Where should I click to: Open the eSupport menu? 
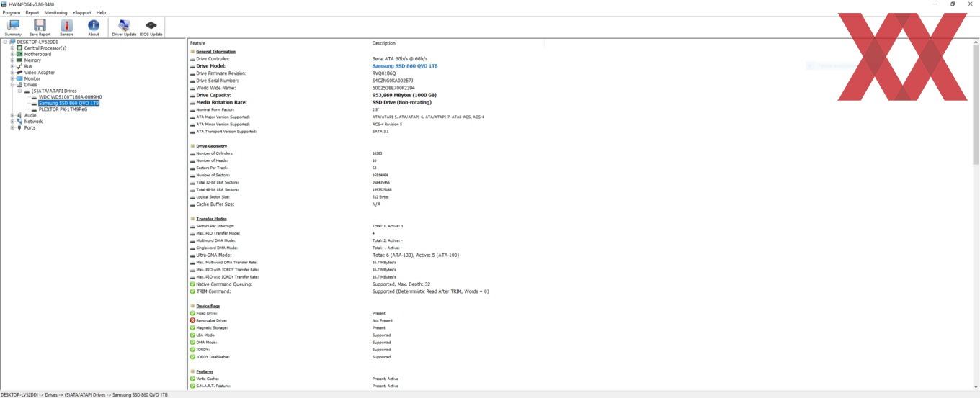82,12
